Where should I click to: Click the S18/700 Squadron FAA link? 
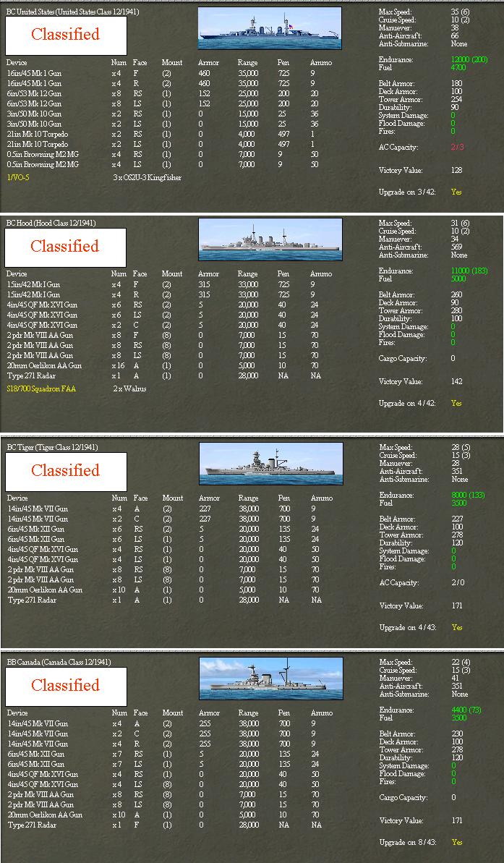click(x=40, y=389)
